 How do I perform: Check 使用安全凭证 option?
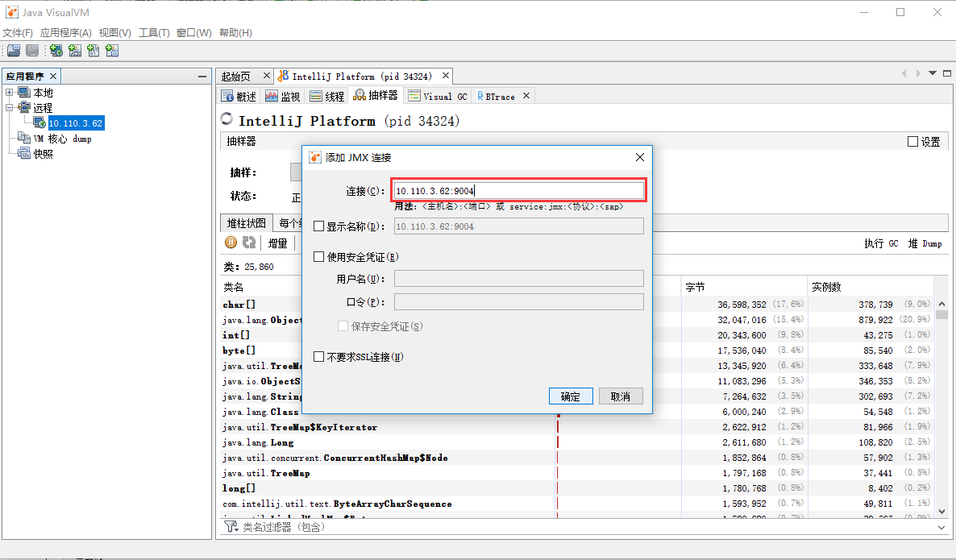pyautogui.click(x=319, y=256)
